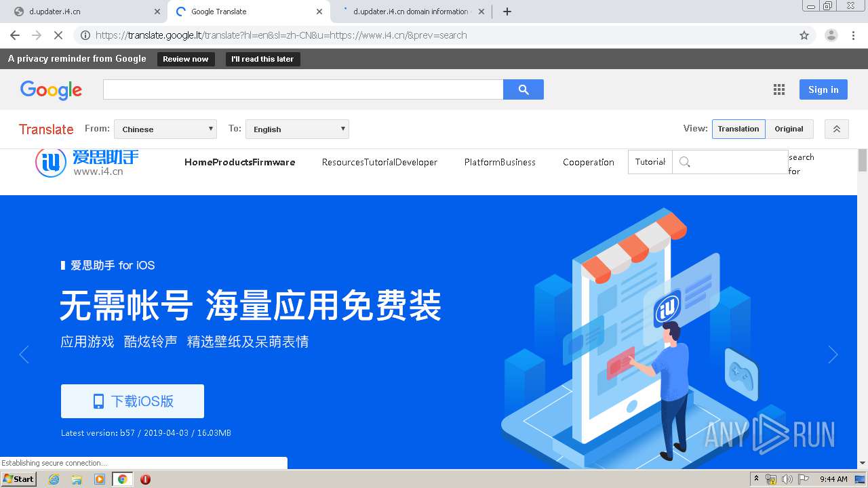868x488 pixels.
Task: Switch to the Google Translate tab
Action: [248, 12]
